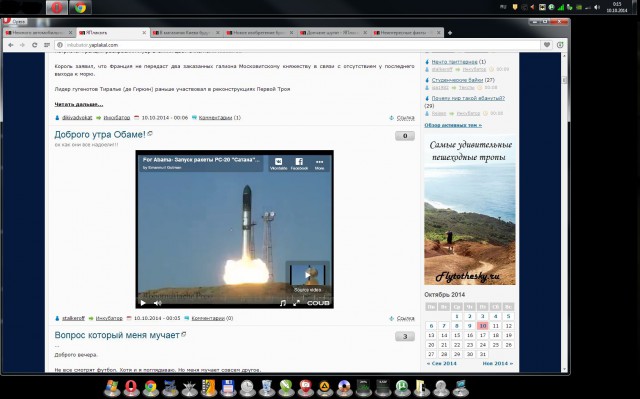Screen dimensions: 640x399
Task: Click the inkubator.yaplakal.com address field
Action: click(x=298, y=45)
